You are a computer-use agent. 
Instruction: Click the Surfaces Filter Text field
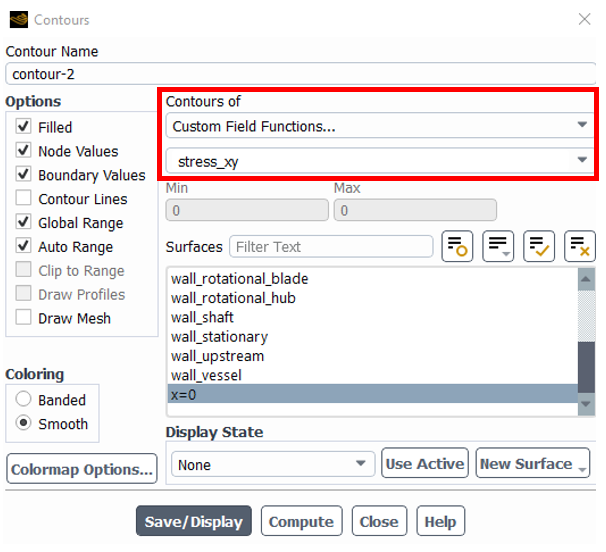point(331,246)
